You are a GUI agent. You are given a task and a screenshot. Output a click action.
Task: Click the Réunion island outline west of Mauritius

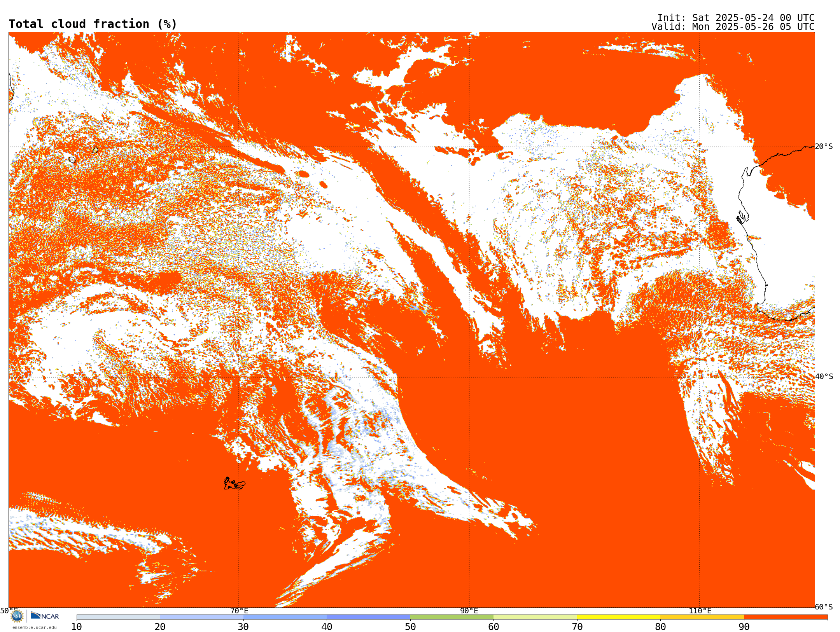point(72,160)
